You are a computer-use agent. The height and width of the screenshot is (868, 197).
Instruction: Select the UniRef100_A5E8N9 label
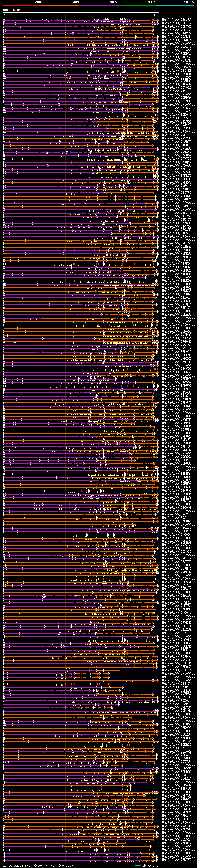coord(177,609)
